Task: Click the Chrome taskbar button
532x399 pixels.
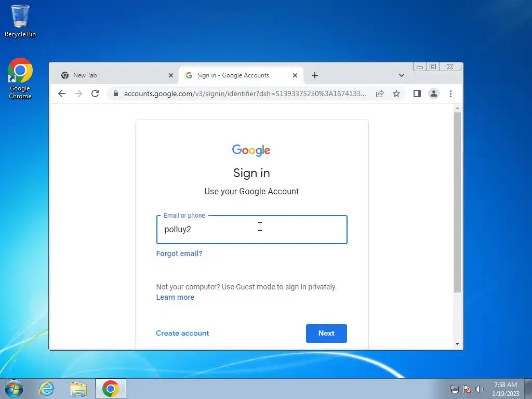Action: (111, 389)
